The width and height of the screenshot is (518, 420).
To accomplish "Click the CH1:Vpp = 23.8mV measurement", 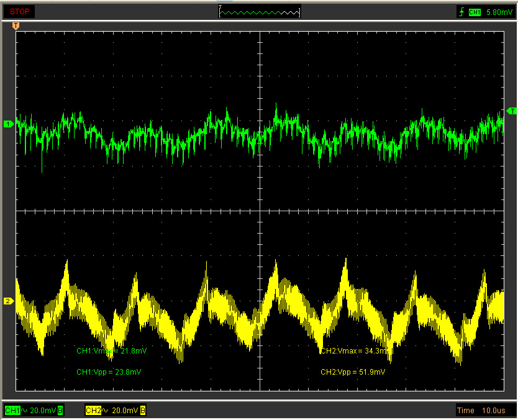I will pos(109,372).
